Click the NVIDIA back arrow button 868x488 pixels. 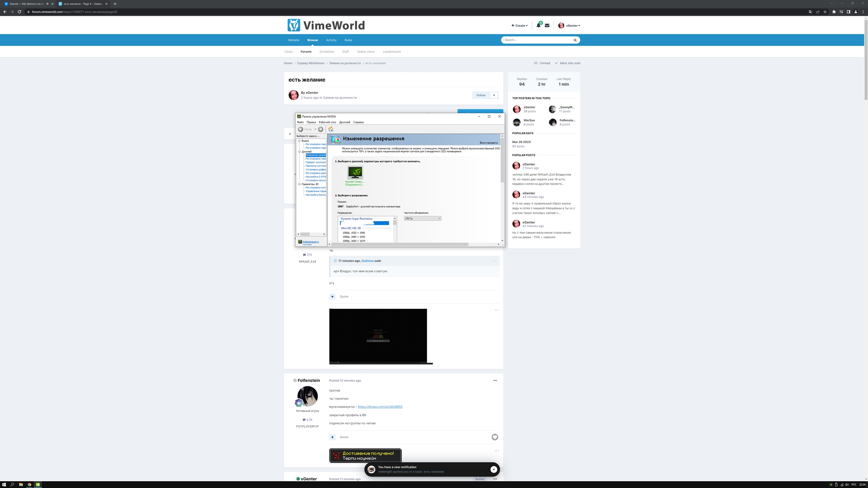click(300, 129)
